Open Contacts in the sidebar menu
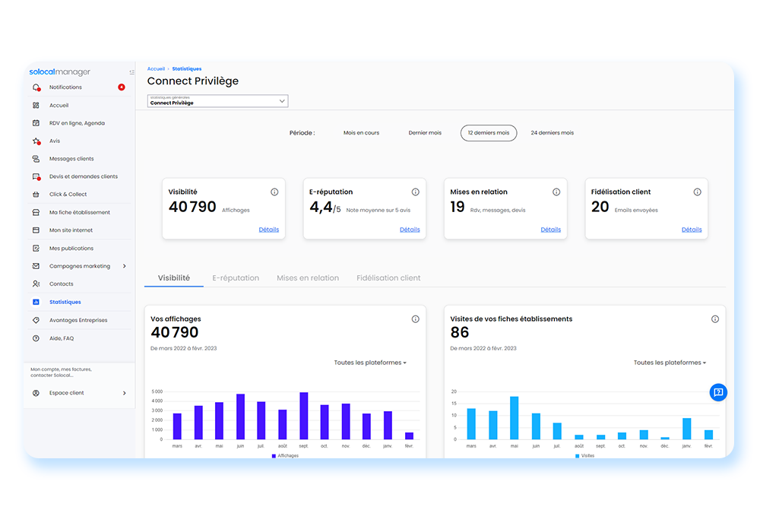The image size is (760, 532). 61,284
